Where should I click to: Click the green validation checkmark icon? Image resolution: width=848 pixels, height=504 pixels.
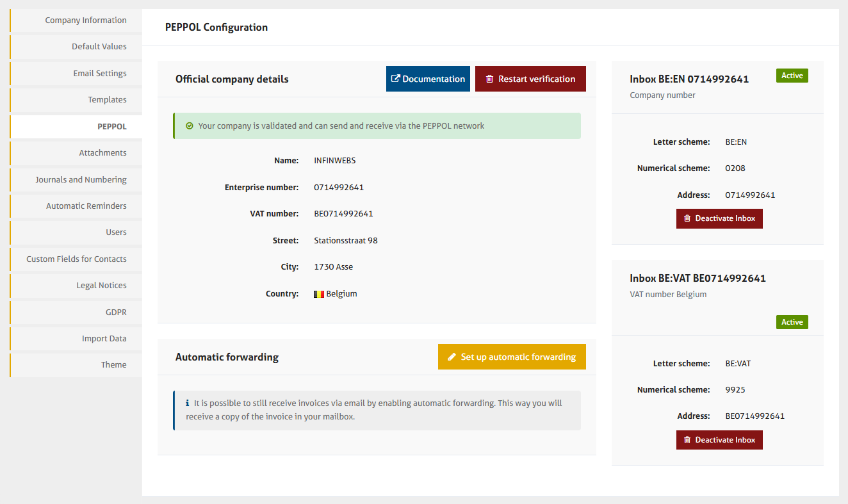point(189,126)
